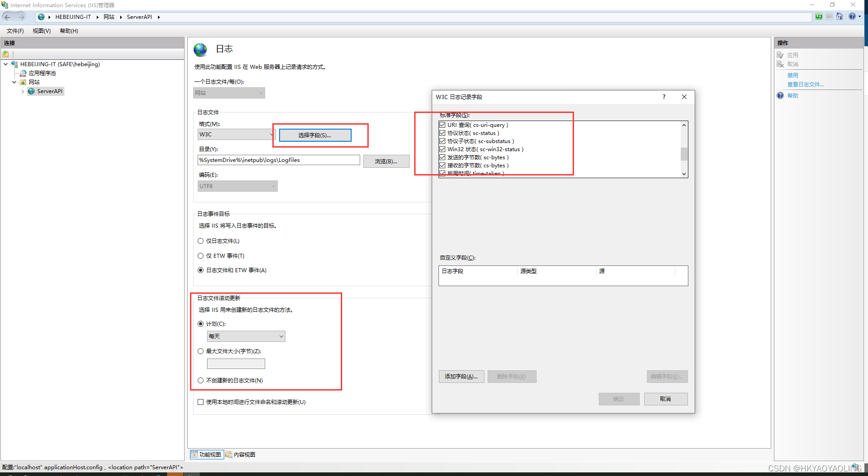Viewport: 868px width, 476px height.
Task: Click the scroll down arrow in fields list
Action: (684, 174)
